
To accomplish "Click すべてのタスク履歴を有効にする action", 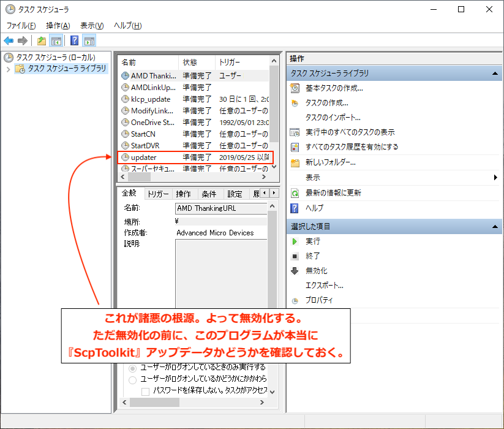I will pos(352,147).
